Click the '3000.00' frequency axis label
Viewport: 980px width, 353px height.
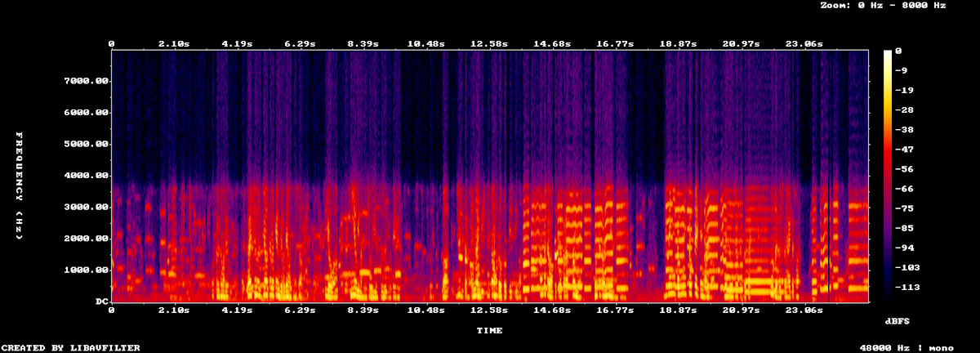click(86, 207)
